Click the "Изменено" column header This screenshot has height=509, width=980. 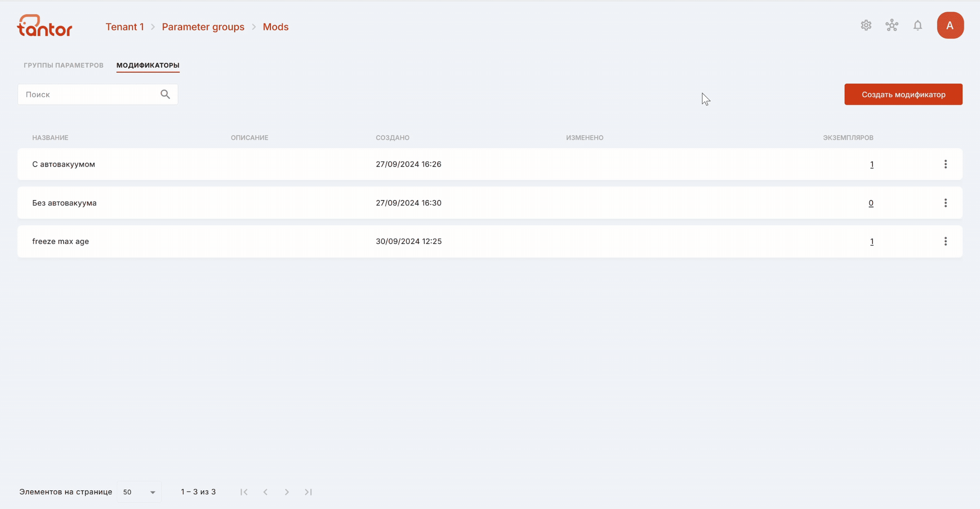pos(585,138)
